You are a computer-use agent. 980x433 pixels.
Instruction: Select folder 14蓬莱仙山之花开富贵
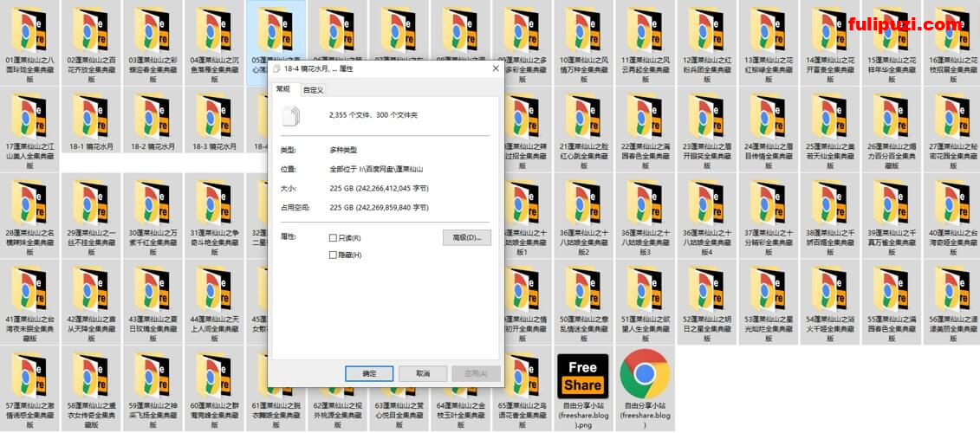pos(829,42)
